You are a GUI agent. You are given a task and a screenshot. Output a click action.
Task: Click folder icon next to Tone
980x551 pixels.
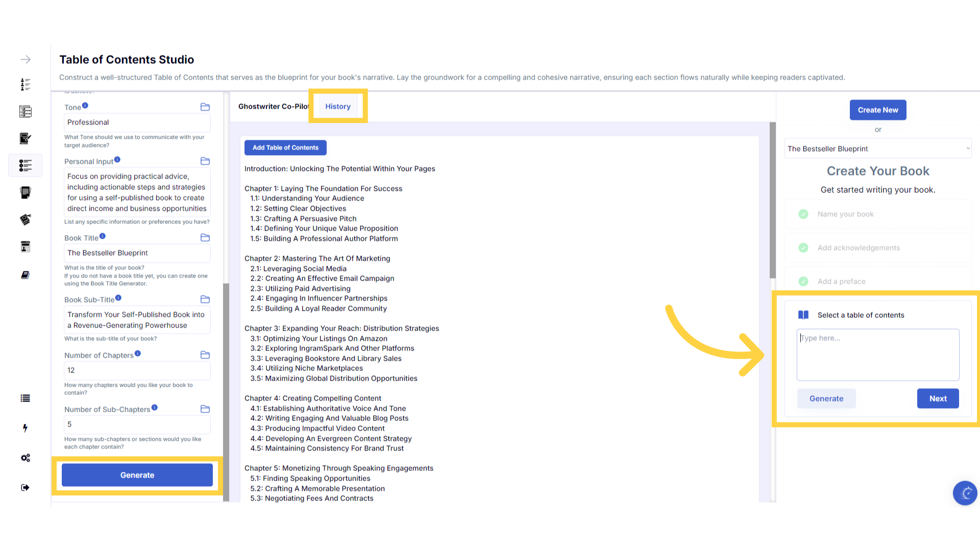pos(205,107)
